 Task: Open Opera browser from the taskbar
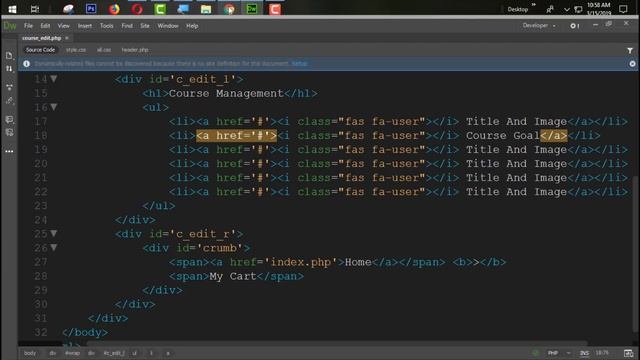point(137,9)
